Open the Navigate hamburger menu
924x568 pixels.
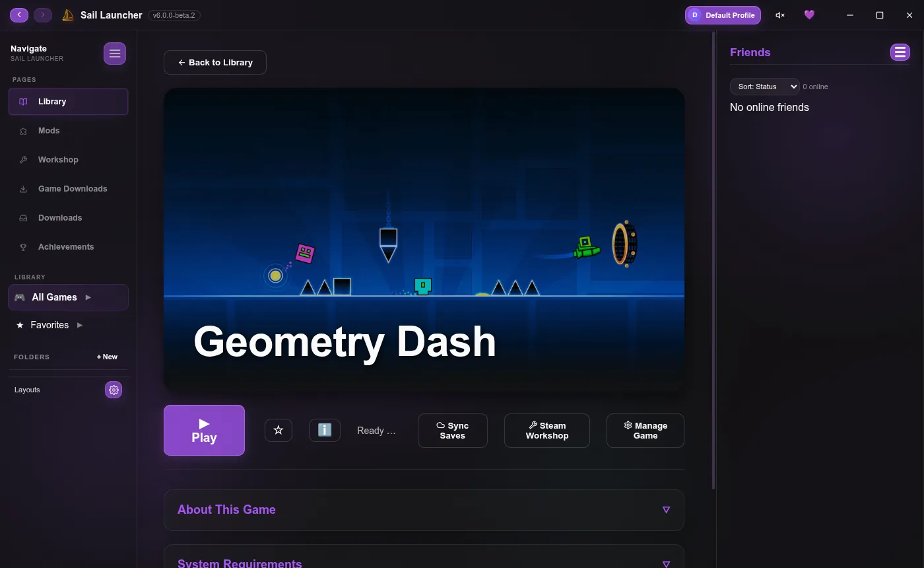[x=115, y=53]
